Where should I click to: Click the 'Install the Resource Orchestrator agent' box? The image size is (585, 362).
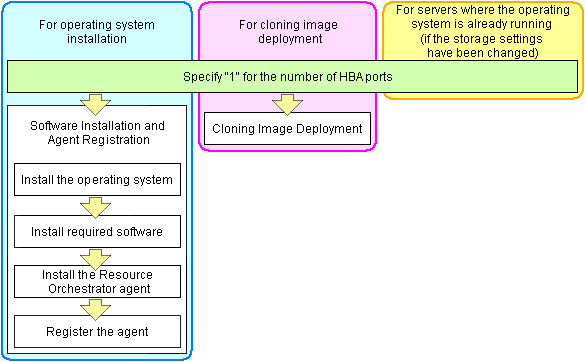(97, 281)
